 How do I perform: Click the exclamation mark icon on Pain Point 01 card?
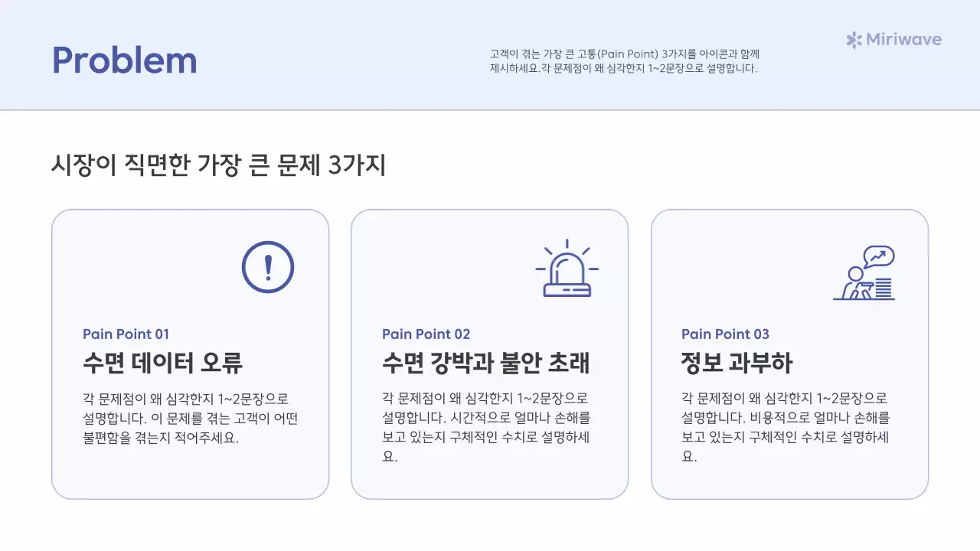point(267,267)
